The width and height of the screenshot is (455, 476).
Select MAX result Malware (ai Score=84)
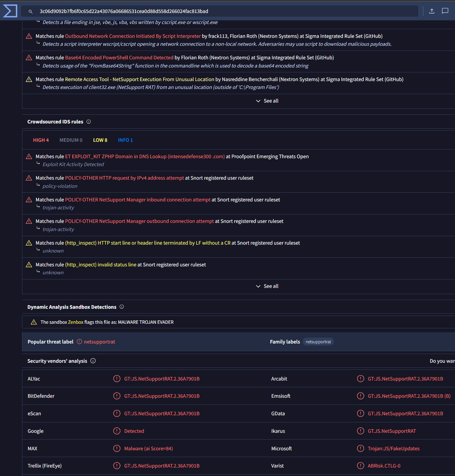pos(148,448)
